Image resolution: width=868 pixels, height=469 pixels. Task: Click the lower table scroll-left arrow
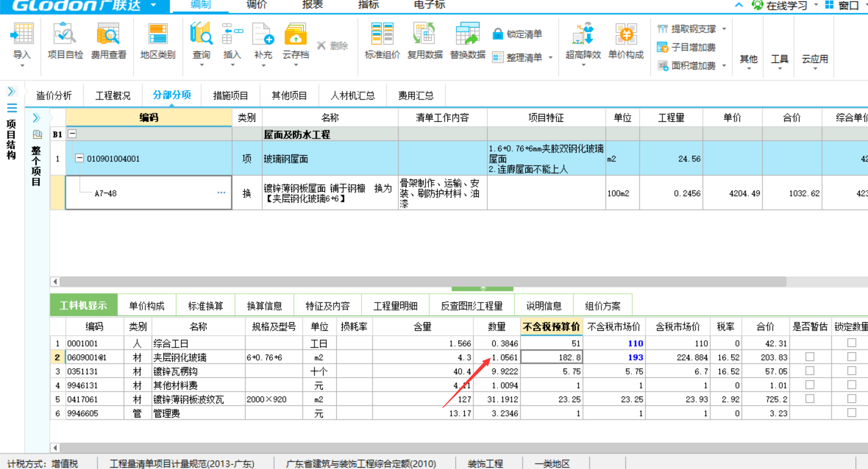(x=55, y=447)
